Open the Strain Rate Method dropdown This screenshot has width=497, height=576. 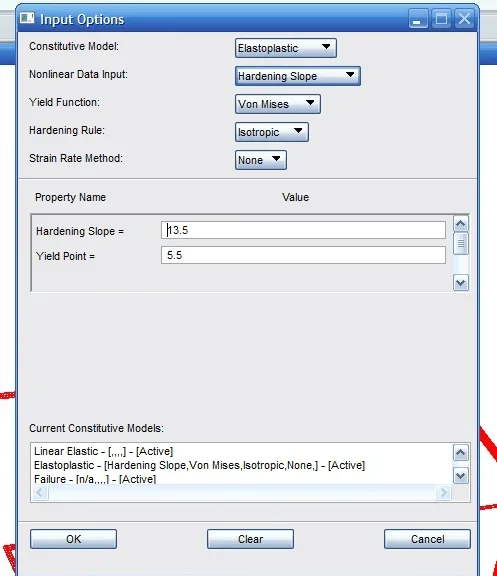260,160
